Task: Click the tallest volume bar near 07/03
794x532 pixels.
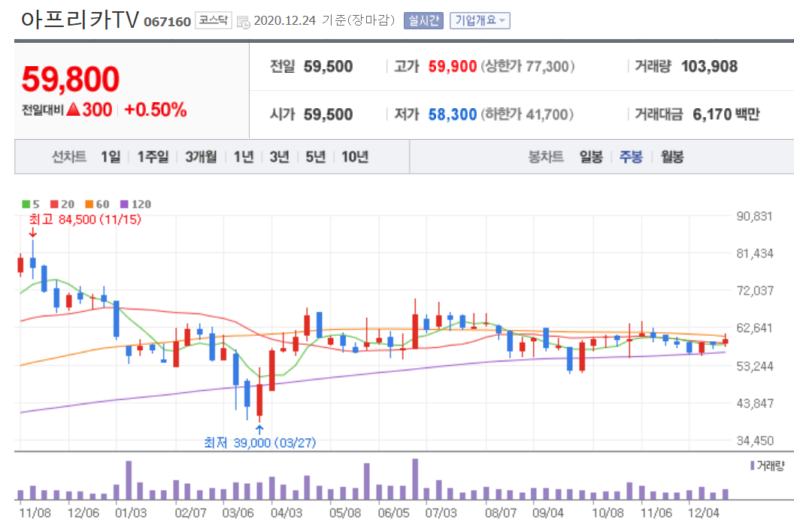Action: tap(415, 479)
